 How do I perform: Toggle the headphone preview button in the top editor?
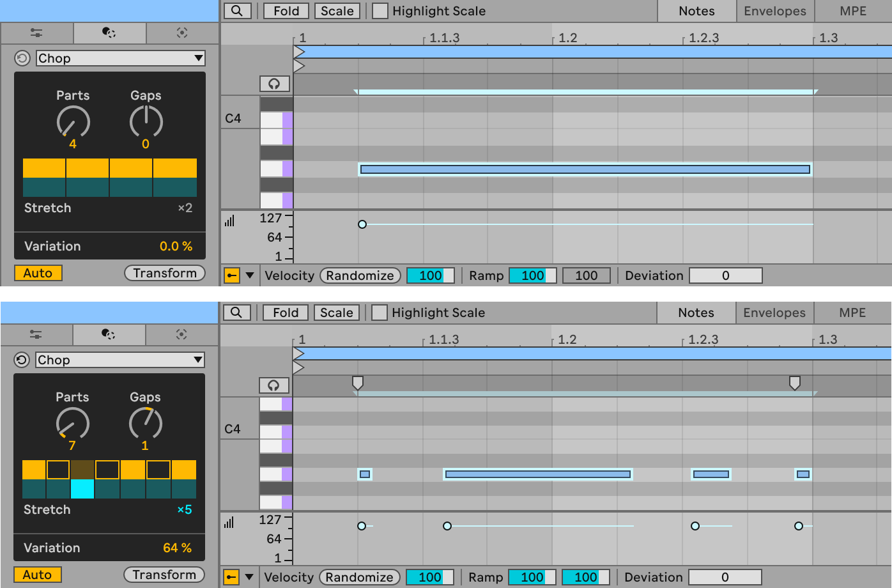click(x=274, y=84)
